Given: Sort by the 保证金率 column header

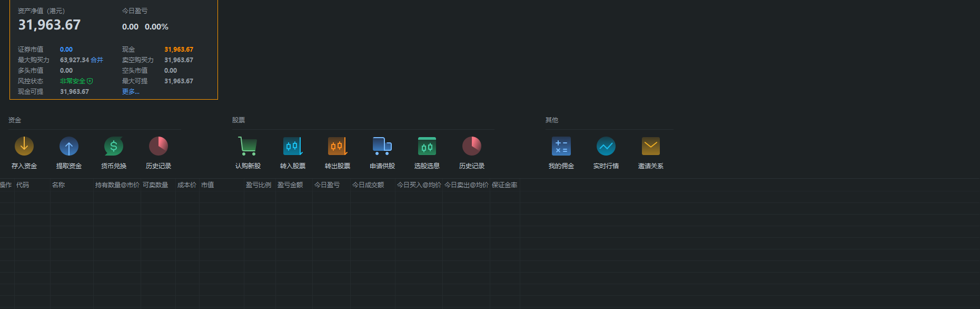Looking at the screenshot, I should 504,185.
